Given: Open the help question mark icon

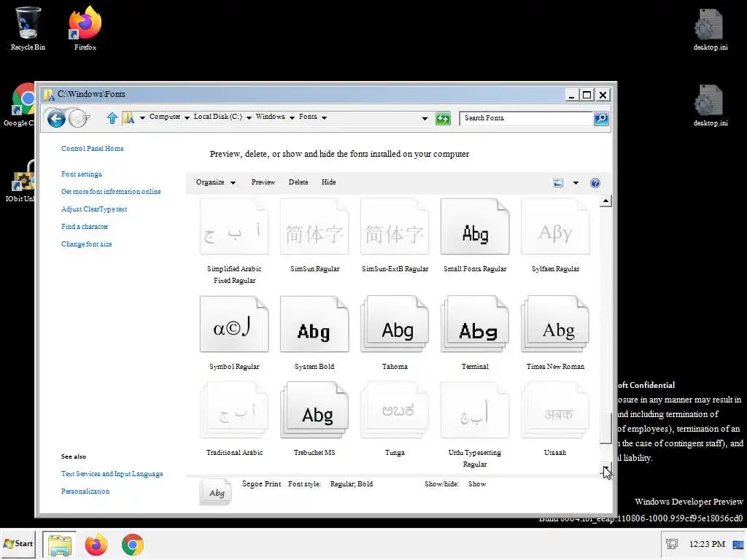Looking at the screenshot, I should [595, 183].
